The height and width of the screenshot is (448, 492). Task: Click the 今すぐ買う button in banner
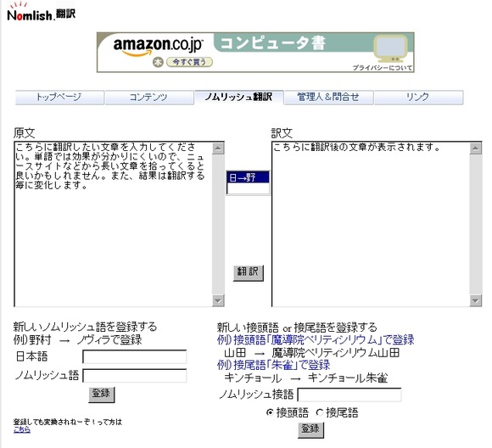[x=189, y=62]
